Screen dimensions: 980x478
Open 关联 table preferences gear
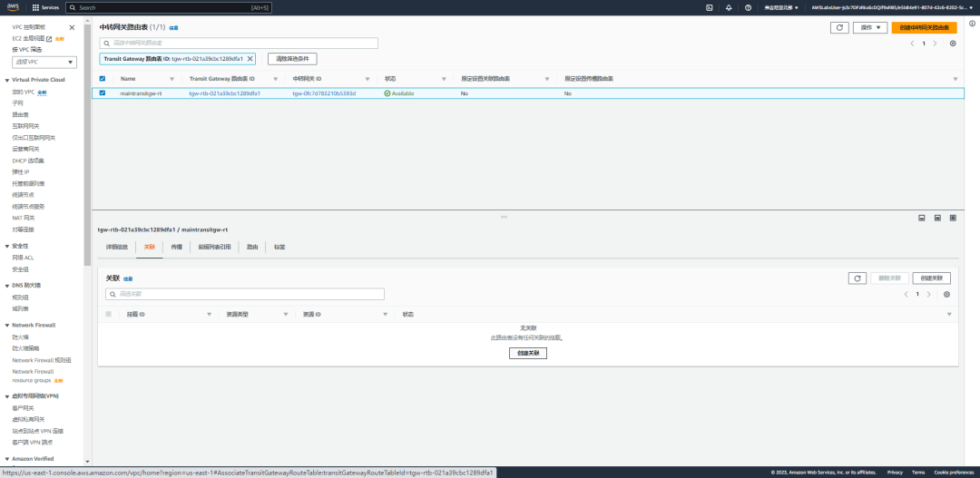tap(946, 294)
